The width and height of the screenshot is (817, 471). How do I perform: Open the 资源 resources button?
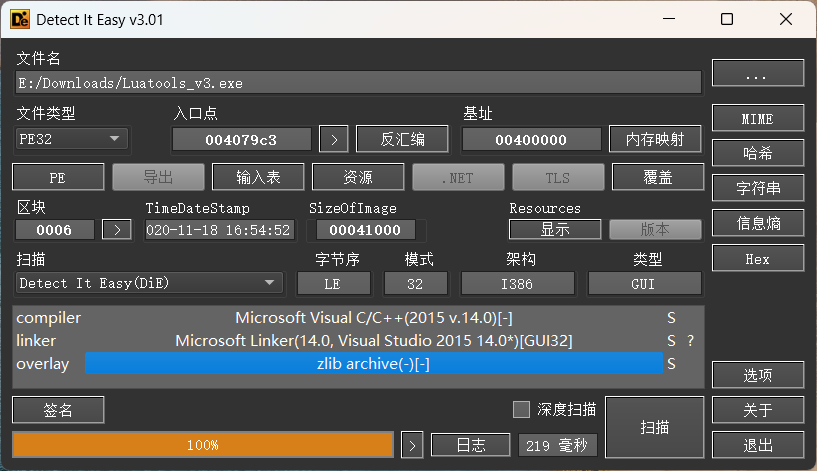358,177
